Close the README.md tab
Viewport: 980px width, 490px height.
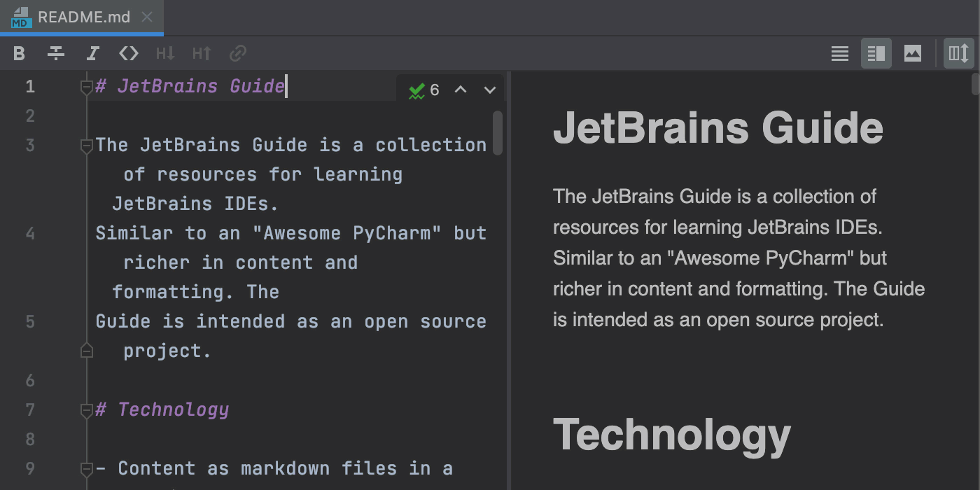click(147, 17)
